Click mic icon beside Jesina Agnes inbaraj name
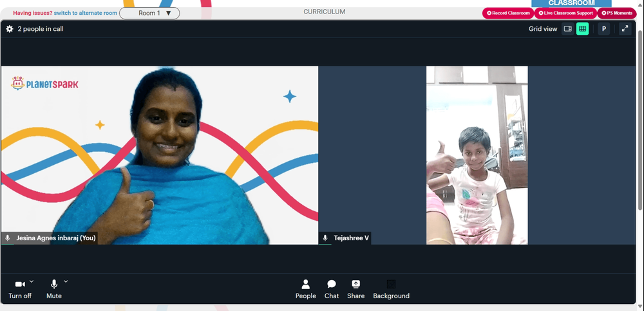The height and width of the screenshot is (311, 644). tap(7, 238)
